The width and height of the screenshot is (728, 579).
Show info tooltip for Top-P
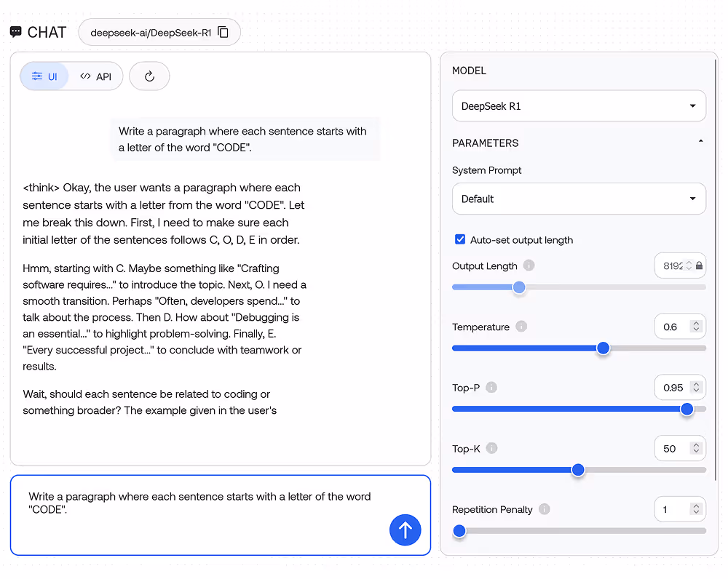click(491, 388)
